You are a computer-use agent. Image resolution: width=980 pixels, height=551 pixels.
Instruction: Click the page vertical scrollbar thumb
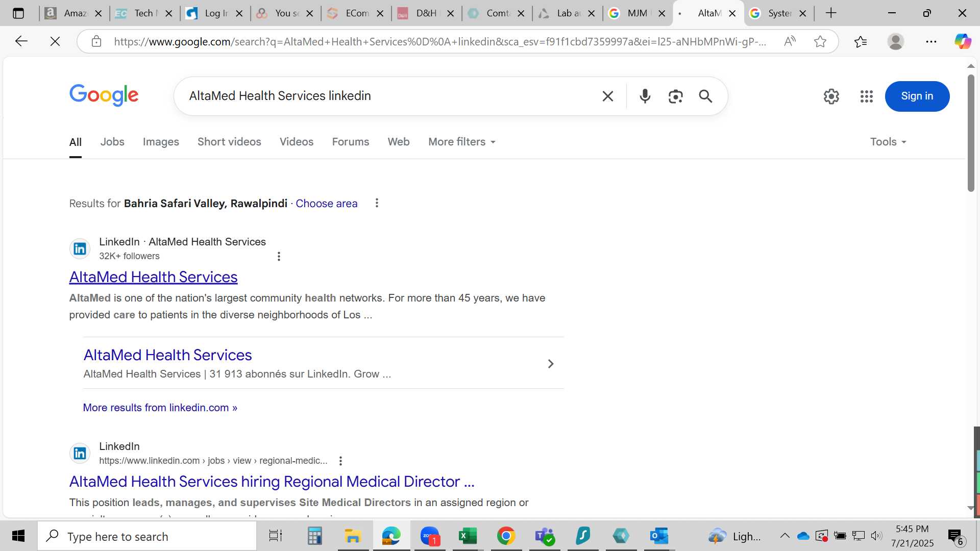(971, 134)
